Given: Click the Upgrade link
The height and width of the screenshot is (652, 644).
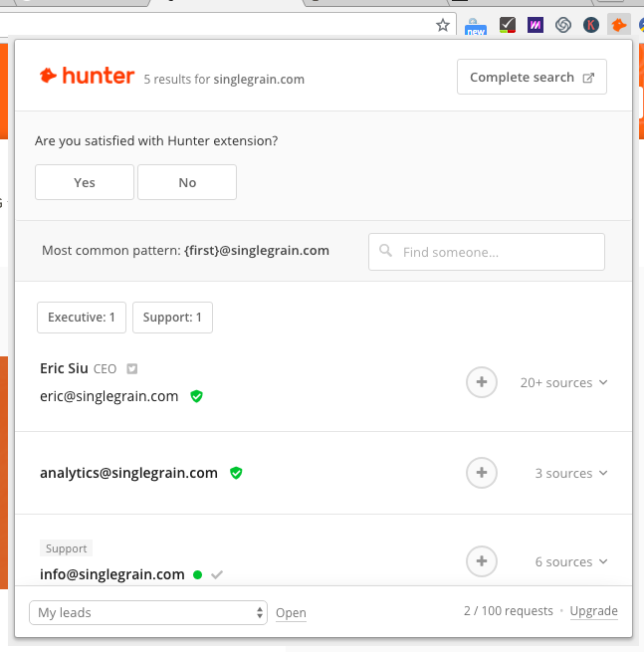Looking at the screenshot, I should (593, 611).
